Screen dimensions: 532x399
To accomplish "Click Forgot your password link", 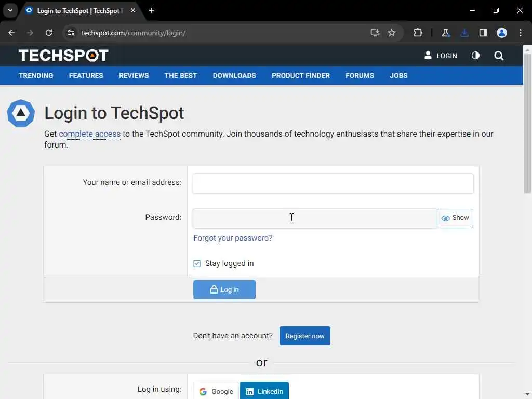I will 233,238.
